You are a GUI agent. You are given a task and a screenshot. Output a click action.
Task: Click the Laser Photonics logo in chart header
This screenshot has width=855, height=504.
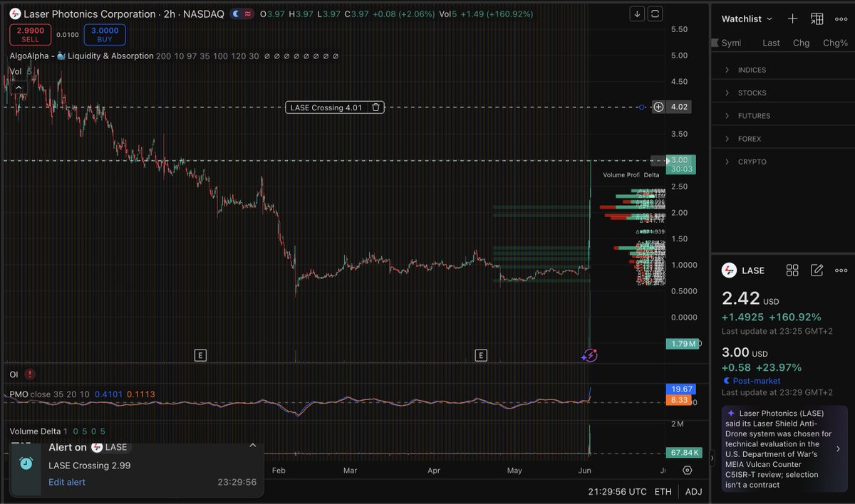point(14,14)
